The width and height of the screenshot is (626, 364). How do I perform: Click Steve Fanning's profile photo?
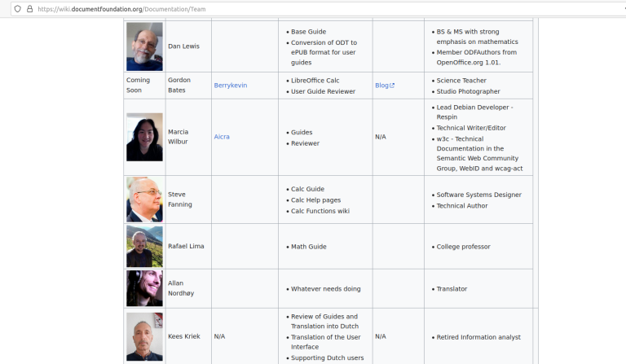coord(144,200)
